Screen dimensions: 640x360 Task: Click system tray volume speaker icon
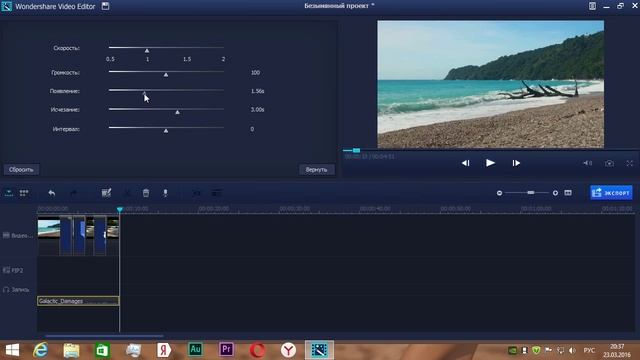point(572,350)
